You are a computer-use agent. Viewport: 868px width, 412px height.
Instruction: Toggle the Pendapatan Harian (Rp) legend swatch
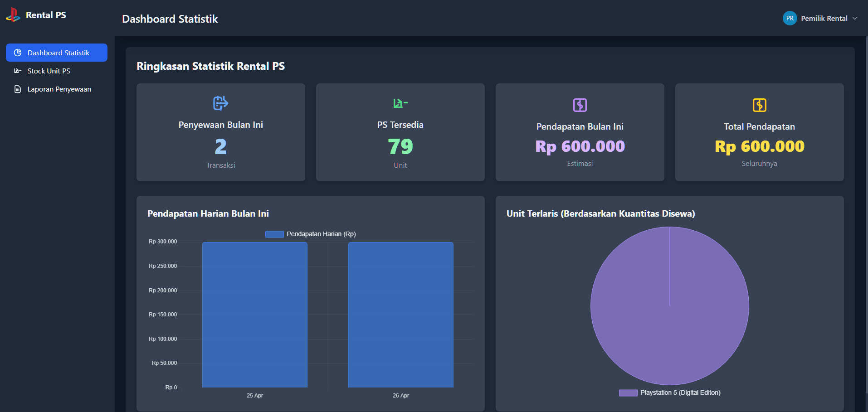[274, 234]
